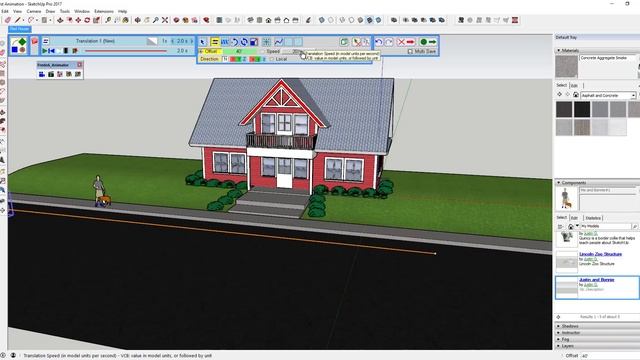Enable the Multi Save checkbox
Screen dimensions: 640x360
(410, 51)
